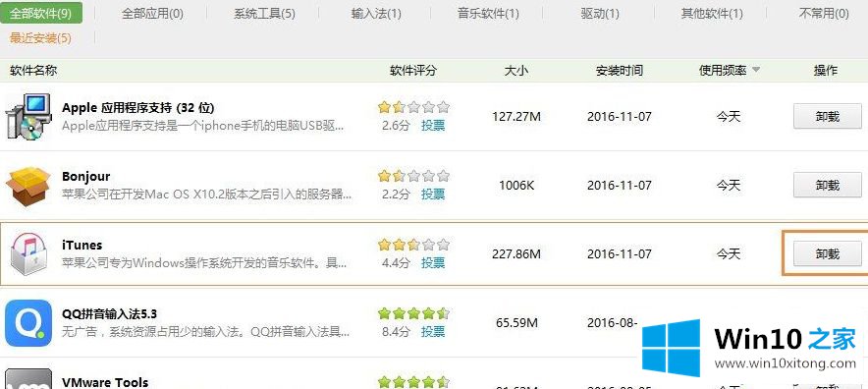Click the 8.4分 score text

tap(396, 331)
